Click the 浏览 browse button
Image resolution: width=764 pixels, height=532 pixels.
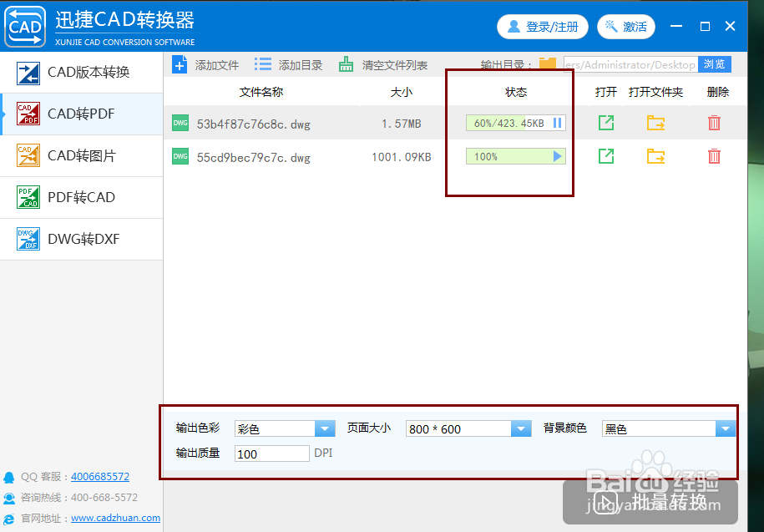coord(714,64)
